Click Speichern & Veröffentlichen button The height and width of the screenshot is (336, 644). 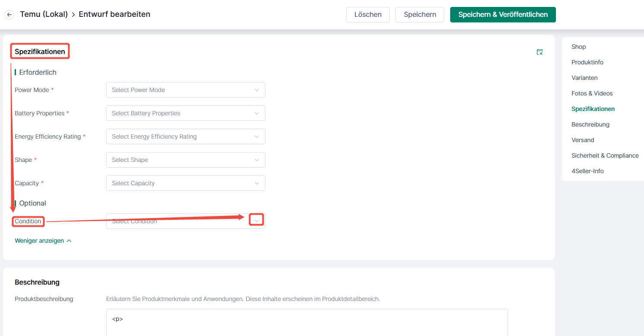(x=503, y=15)
